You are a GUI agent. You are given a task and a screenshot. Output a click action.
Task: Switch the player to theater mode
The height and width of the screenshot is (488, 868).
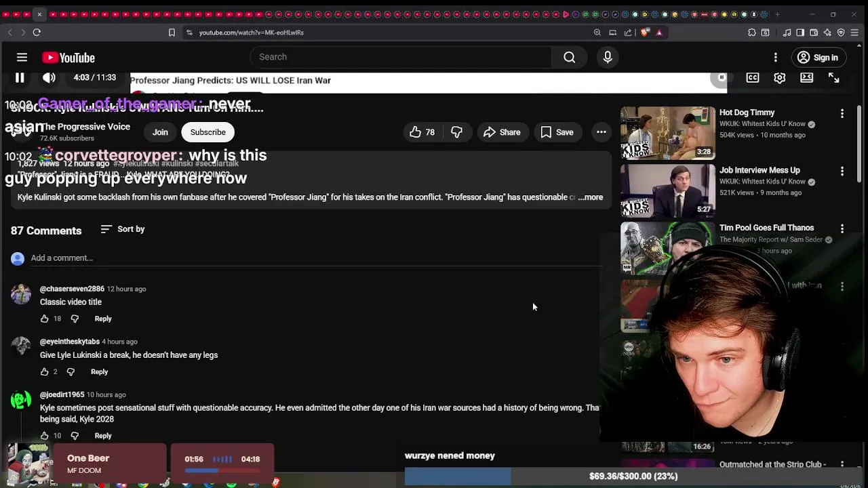806,78
